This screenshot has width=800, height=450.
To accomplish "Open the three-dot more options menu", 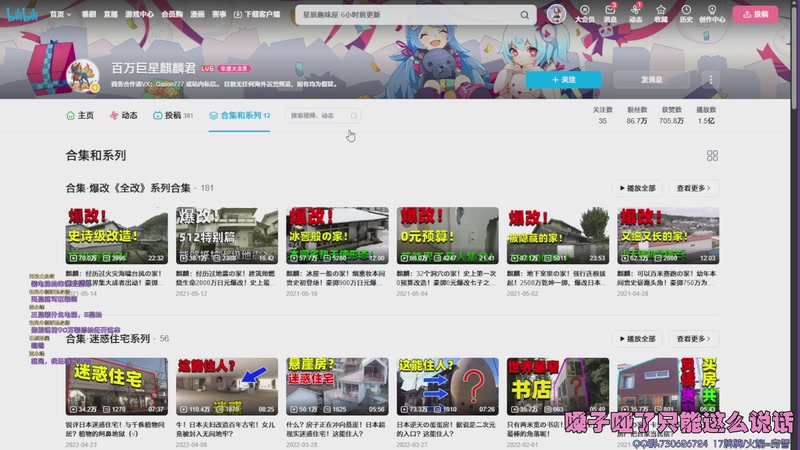I will tap(711, 80).
